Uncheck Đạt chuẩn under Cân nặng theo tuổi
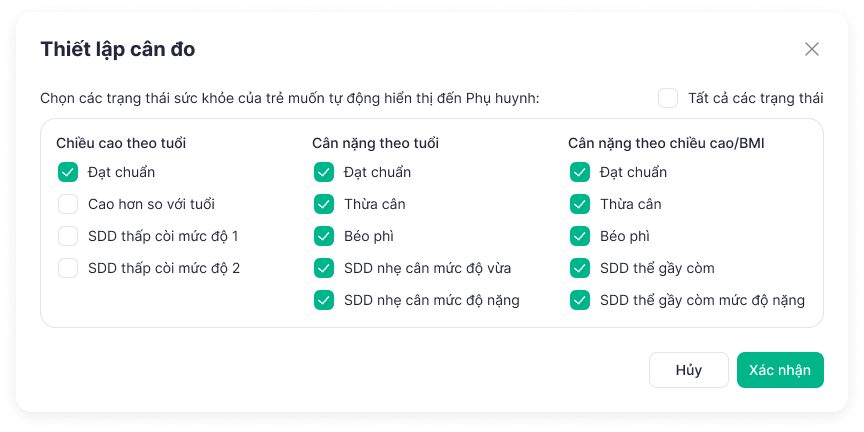 (x=324, y=172)
